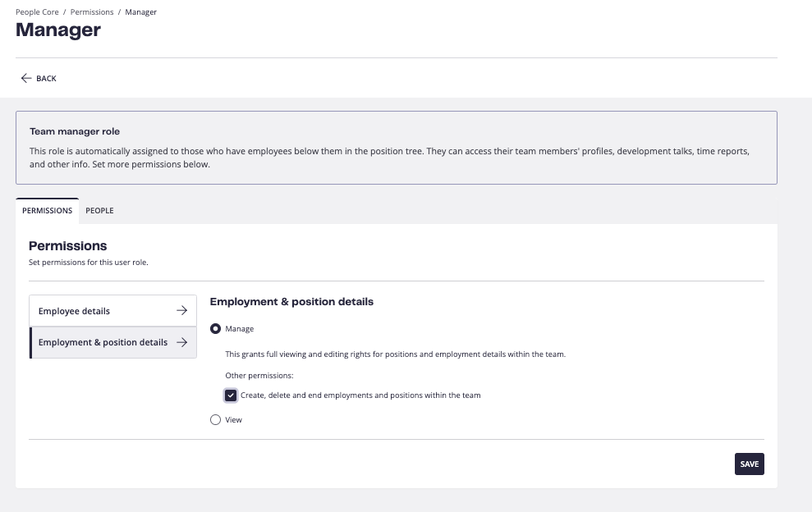Image resolution: width=812 pixels, height=512 pixels.
Task: Select the Manage radio button
Action: pos(215,329)
